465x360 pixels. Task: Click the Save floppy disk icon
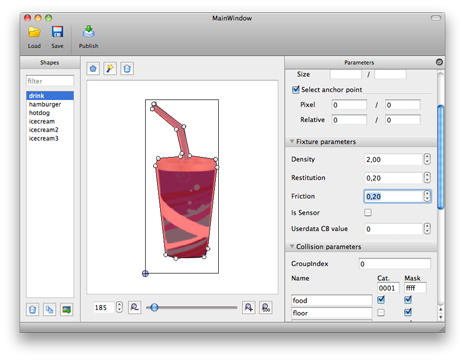[x=57, y=32]
